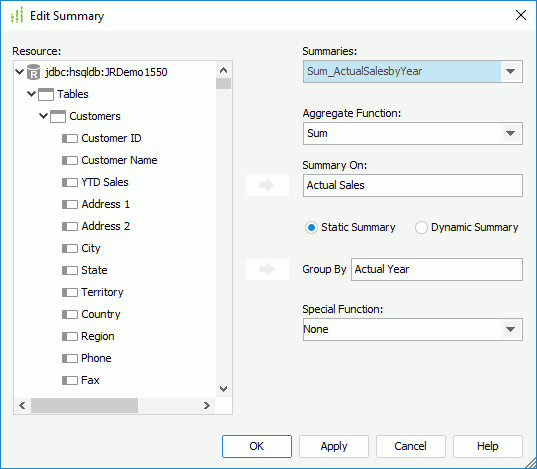This screenshot has width=537, height=469.
Task: Collapse the jdbc:hsqldb:JRDemo1550 node
Action: [20, 72]
